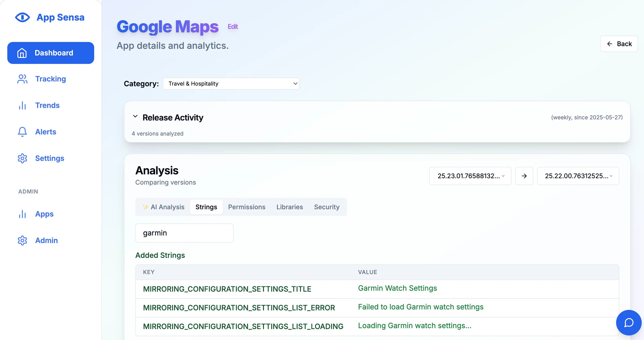Switch to the Permissions tab
The height and width of the screenshot is (340, 644).
(247, 207)
